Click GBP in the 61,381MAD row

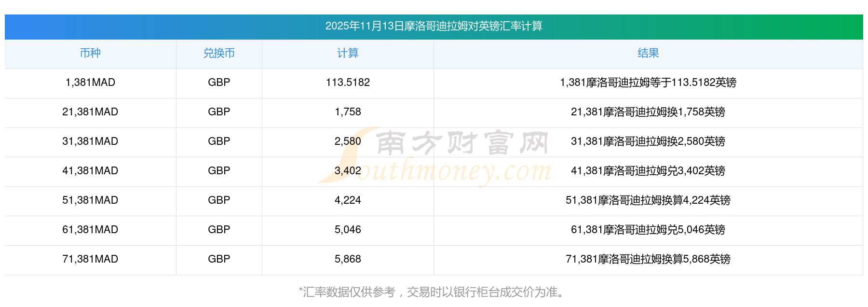219,230
